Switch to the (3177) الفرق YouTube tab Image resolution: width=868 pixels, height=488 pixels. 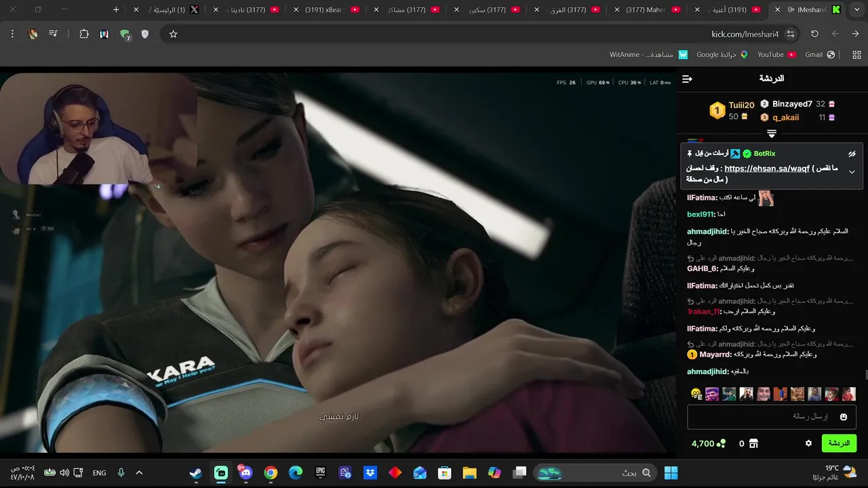pyautogui.click(x=566, y=9)
